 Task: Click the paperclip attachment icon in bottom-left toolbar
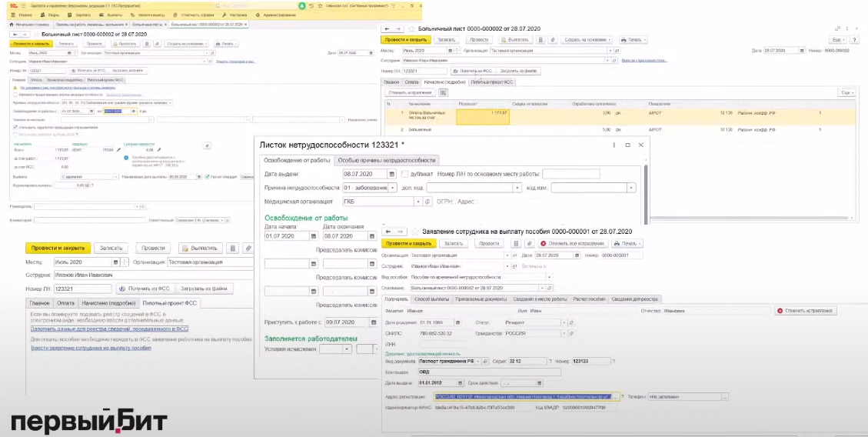click(248, 249)
